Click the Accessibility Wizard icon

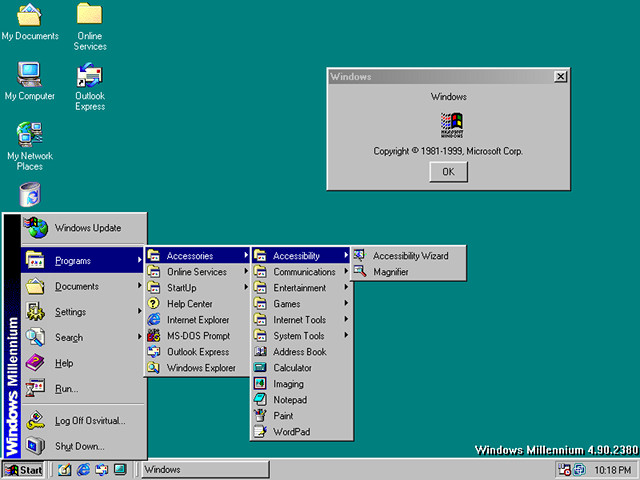tap(360, 256)
